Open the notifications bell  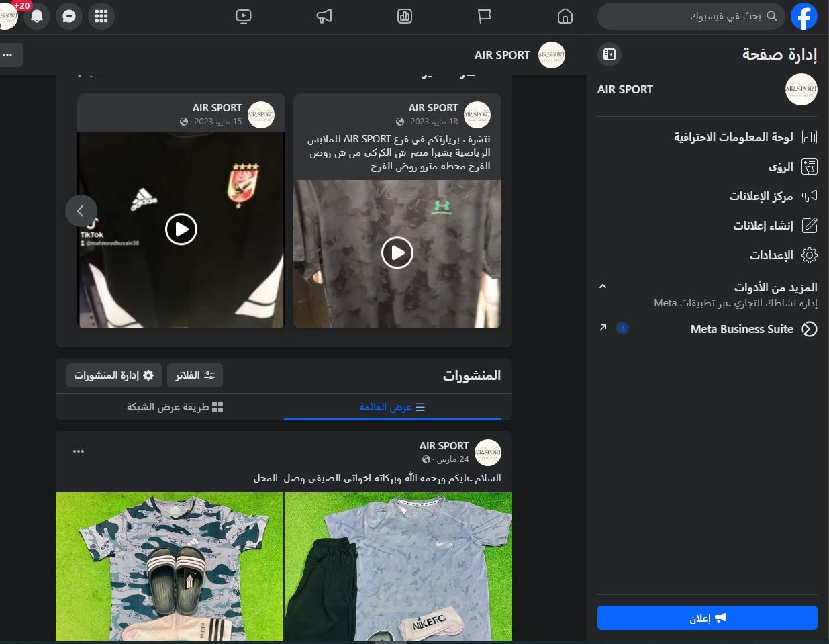[x=37, y=16]
